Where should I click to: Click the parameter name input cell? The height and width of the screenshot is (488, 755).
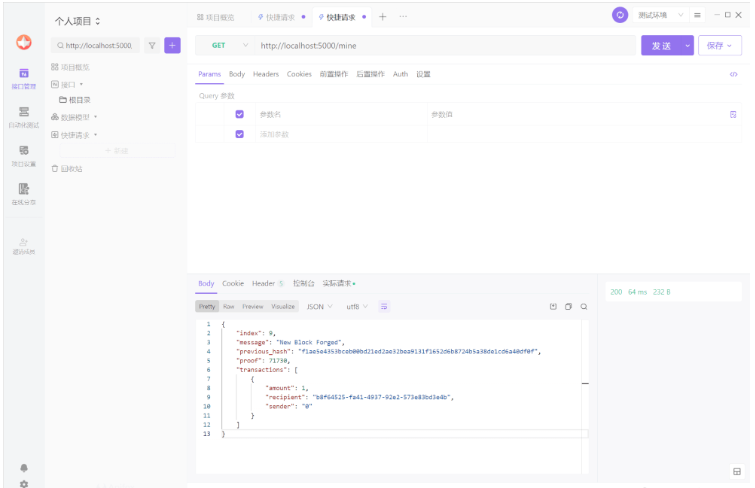pos(340,114)
